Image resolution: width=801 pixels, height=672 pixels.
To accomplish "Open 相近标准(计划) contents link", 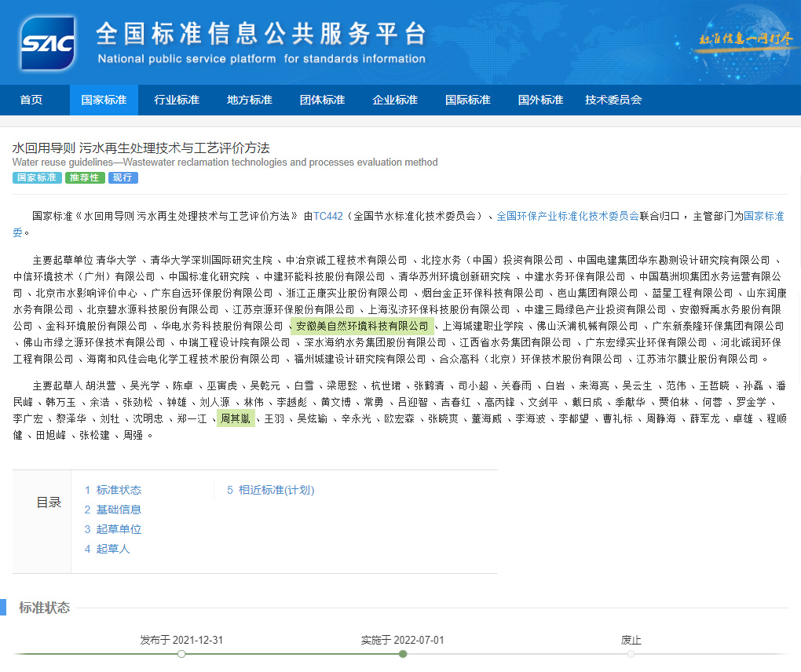I will 270,490.
